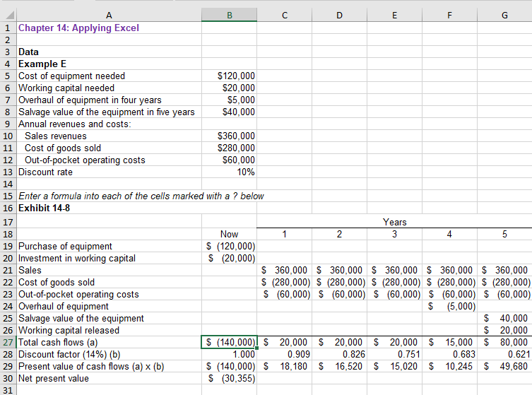Select sales revenues value $360,000 in row 10

[230, 136]
